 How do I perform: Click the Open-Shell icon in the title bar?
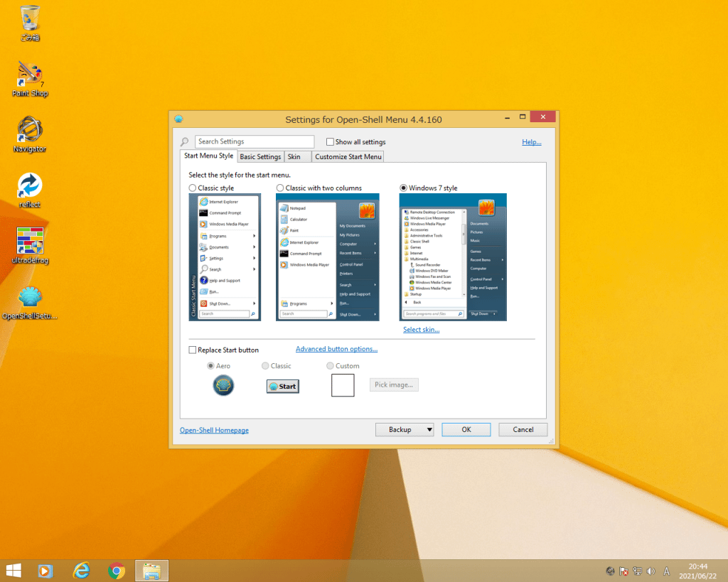coord(178,119)
